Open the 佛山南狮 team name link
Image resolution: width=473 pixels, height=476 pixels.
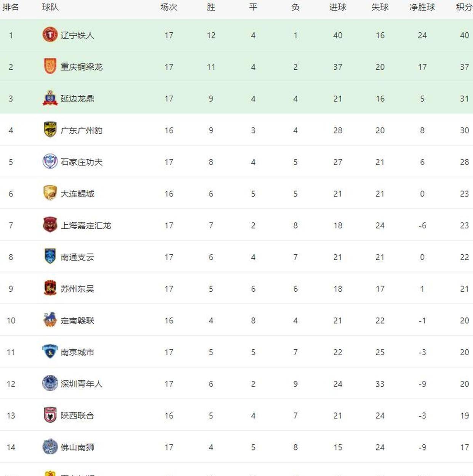click(x=77, y=447)
